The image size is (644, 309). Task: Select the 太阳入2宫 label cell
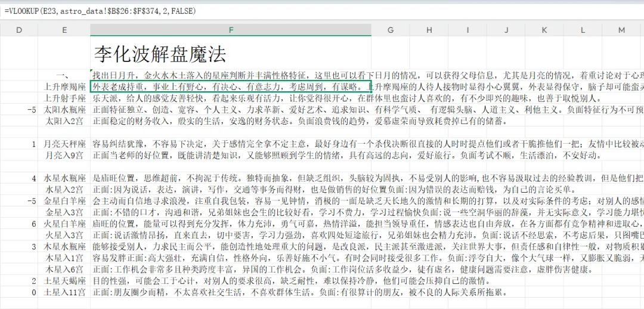click(64, 121)
